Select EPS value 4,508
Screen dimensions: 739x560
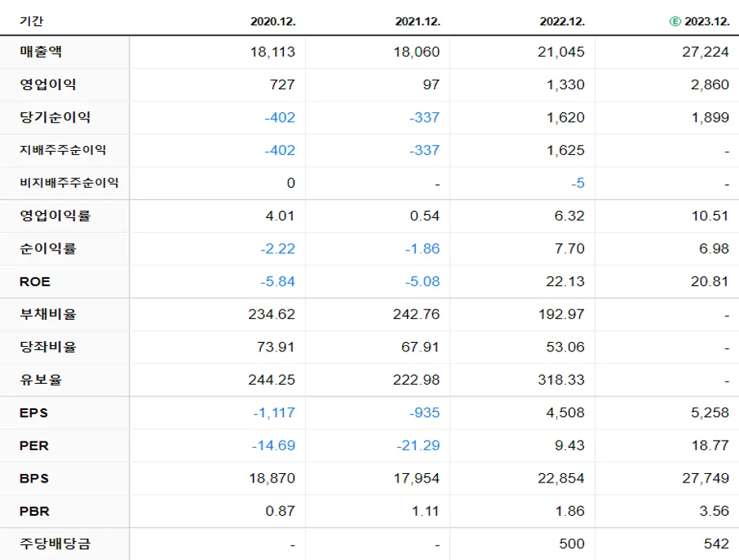tap(566, 413)
